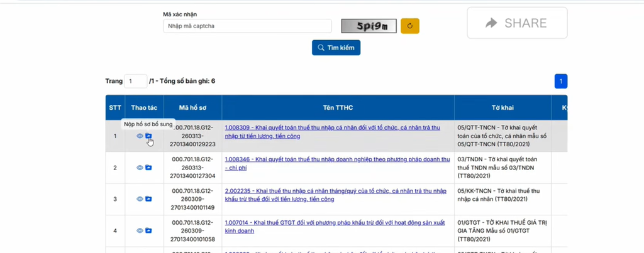Go to page 1 pagination button
This screenshot has height=253, width=644.
coord(560,81)
